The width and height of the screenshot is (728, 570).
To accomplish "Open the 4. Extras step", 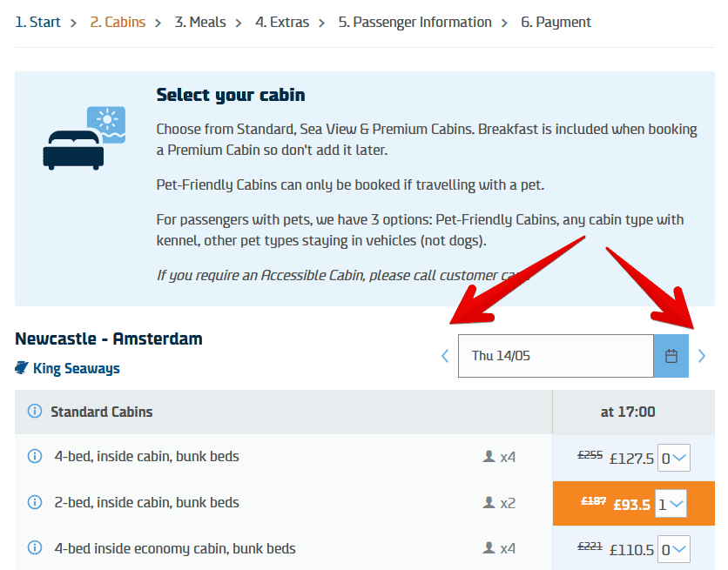I will tap(282, 22).
